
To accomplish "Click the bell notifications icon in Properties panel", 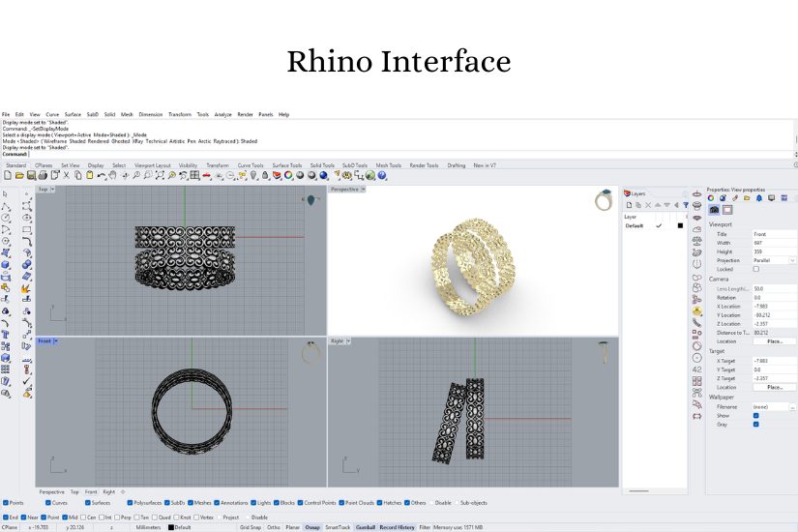I will [x=758, y=198].
